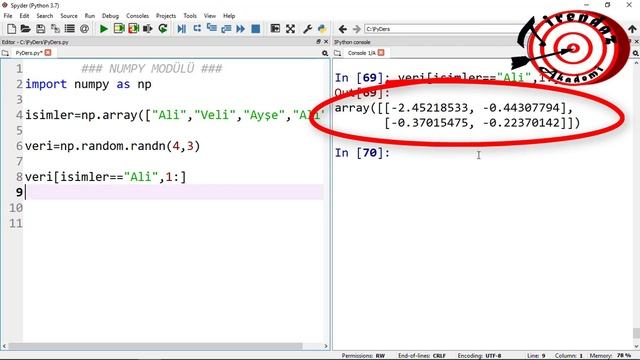Open the Consoles menu
This screenshot has width=640, height=360.
[138, 16]
